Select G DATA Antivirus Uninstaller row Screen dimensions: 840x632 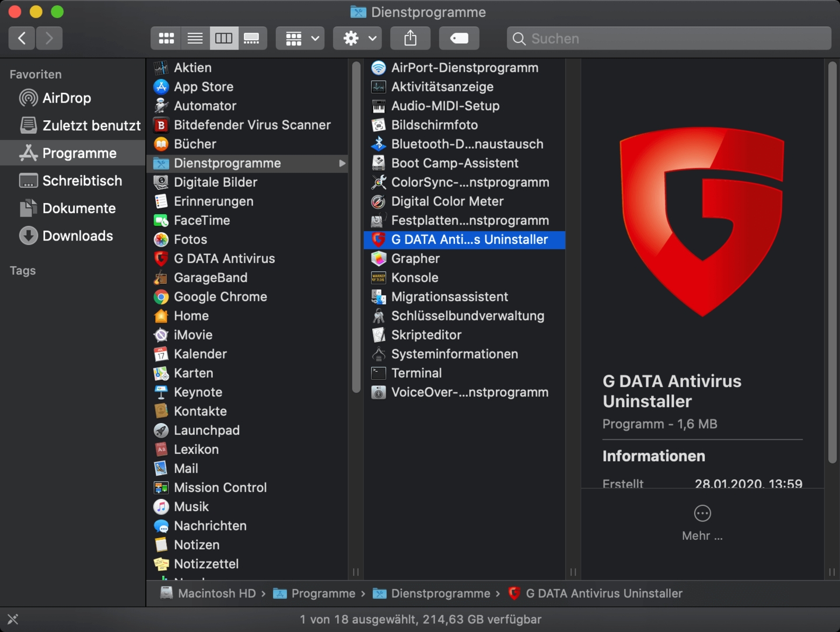pos(464,239)
